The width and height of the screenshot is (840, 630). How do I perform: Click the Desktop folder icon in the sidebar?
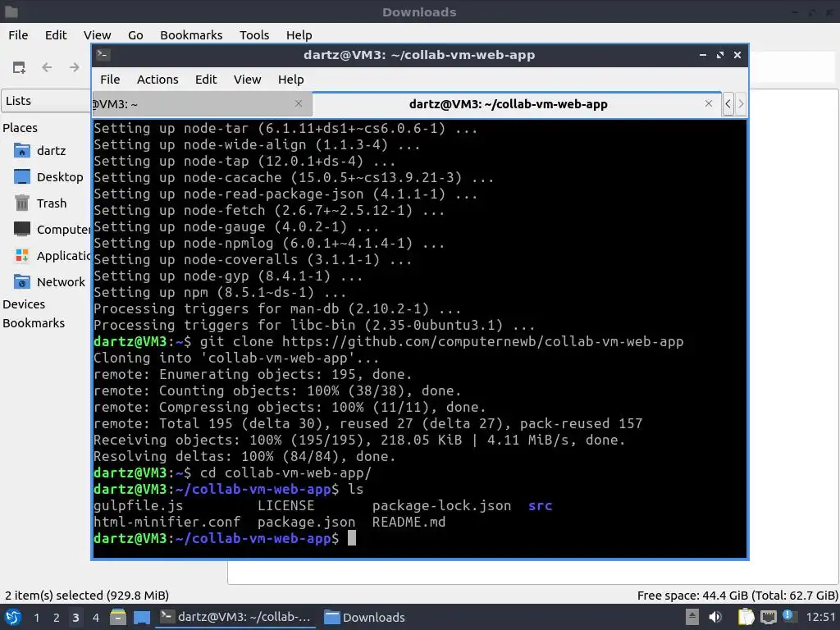(22, 177)
